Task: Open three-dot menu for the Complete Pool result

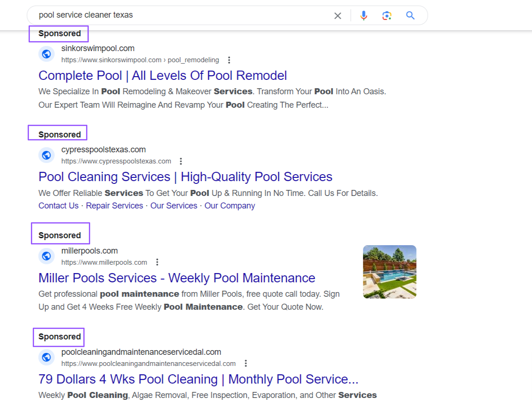Action: (229, 60)
